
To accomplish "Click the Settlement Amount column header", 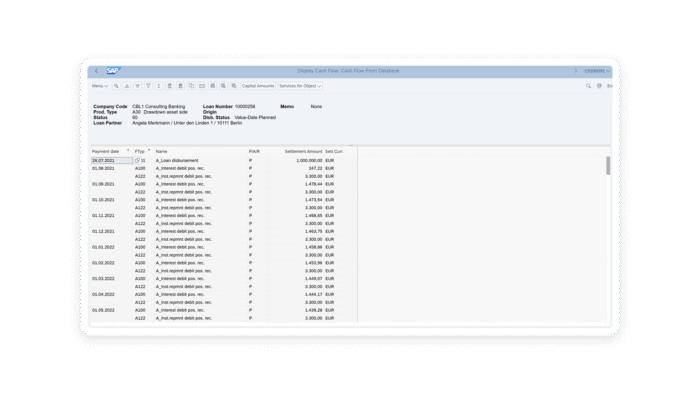I will (x=303, y=151).
